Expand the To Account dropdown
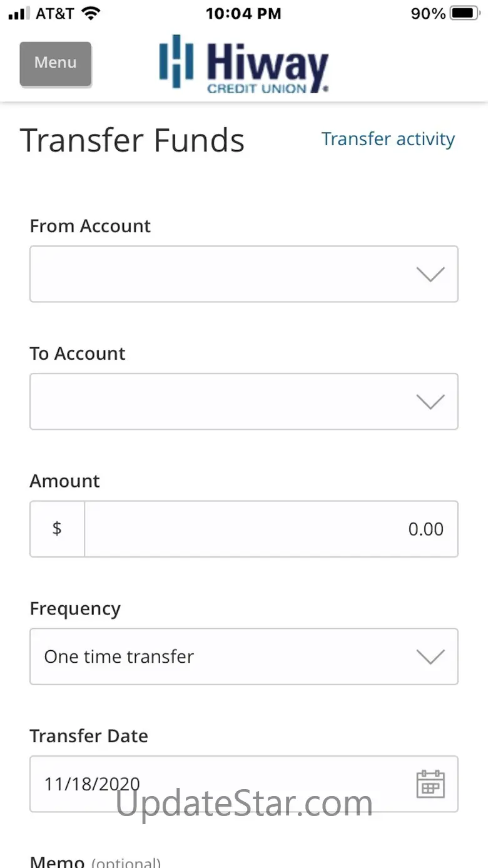The width and height of the screenshot is (488, 868). [x=243, y=402]
